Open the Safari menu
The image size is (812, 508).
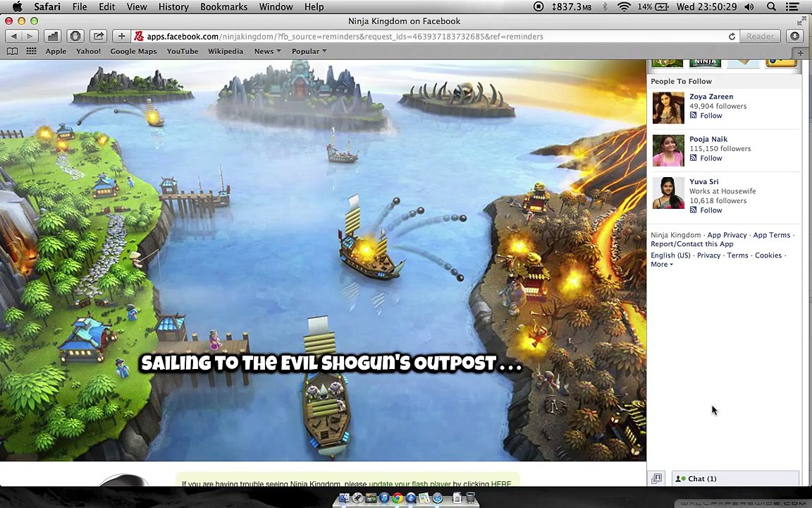[x=47, y=7]
